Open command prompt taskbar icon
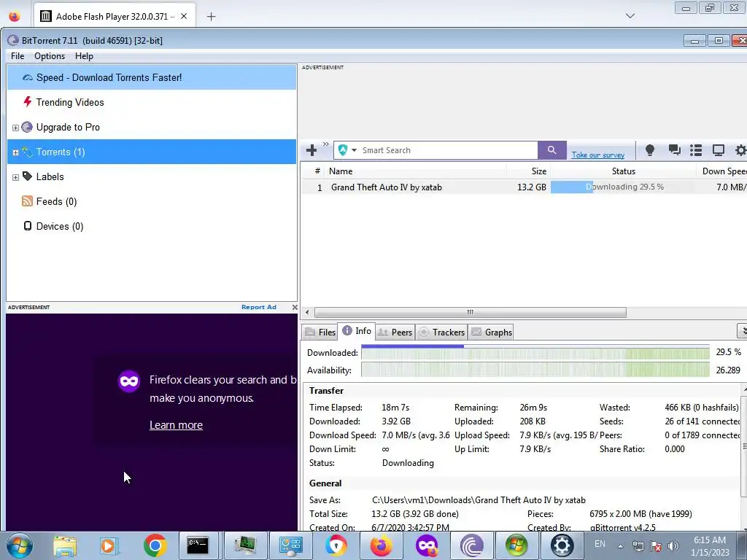 pos(197,545)
